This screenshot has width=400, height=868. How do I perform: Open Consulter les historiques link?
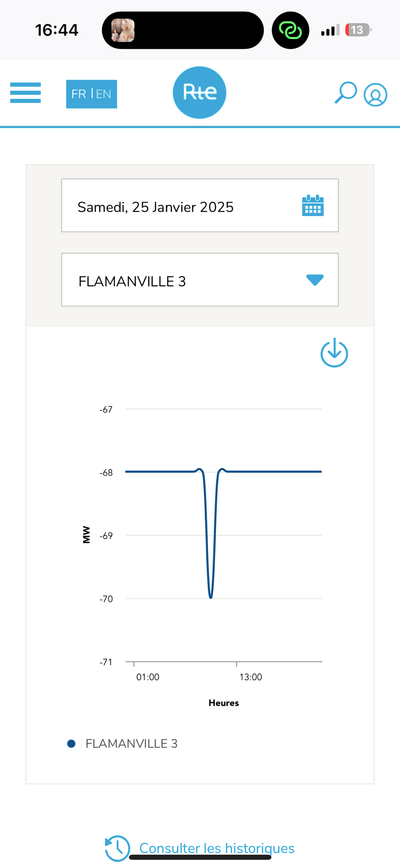(216, 848)
